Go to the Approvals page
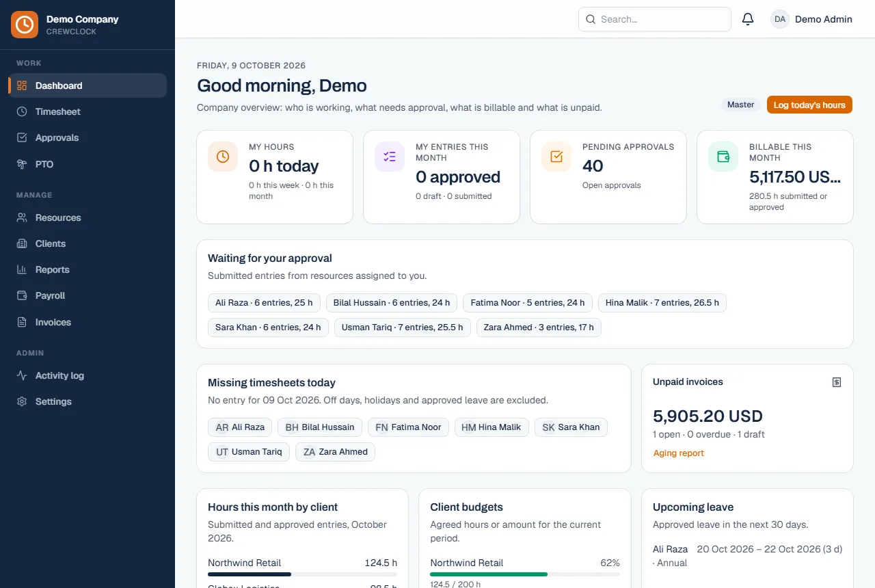The image size is (875, 588). 87,137
